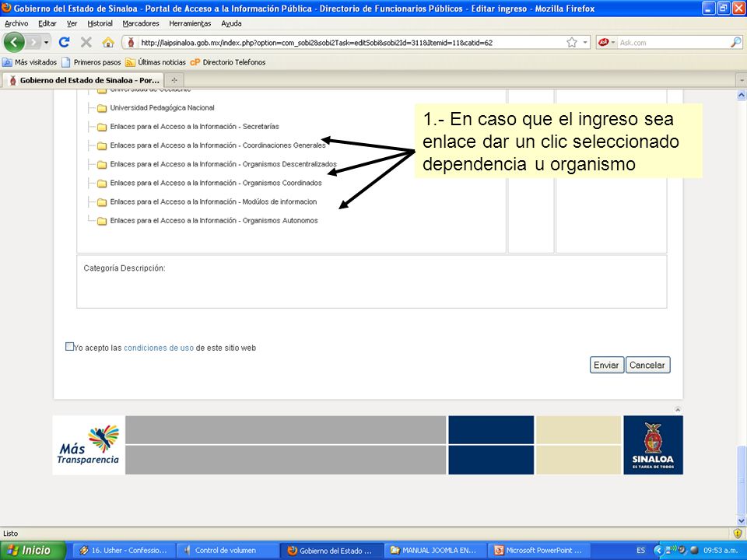Open the condiciones de uso link
This screenshot has height=560, width=747.
[159, 348]
